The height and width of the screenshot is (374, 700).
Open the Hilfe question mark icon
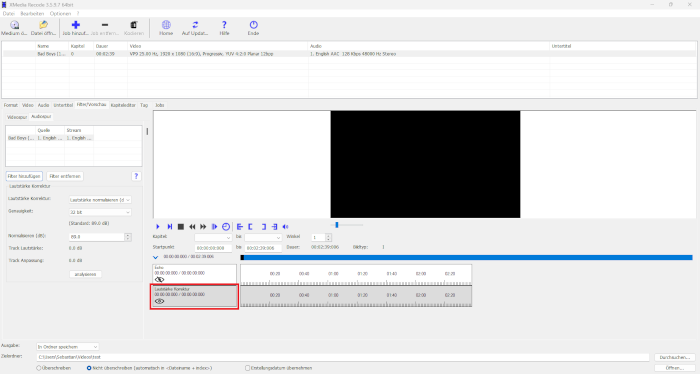[224, 25]
